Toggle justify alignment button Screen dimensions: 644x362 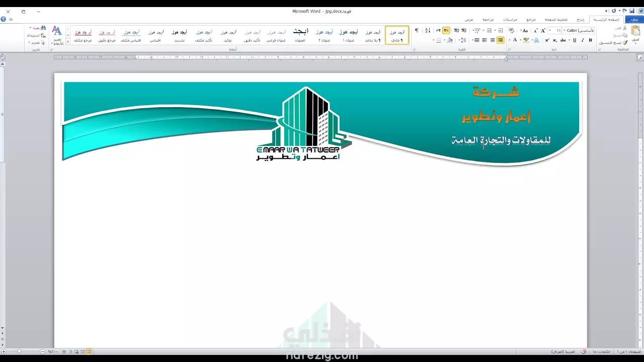tap(476, 40)
